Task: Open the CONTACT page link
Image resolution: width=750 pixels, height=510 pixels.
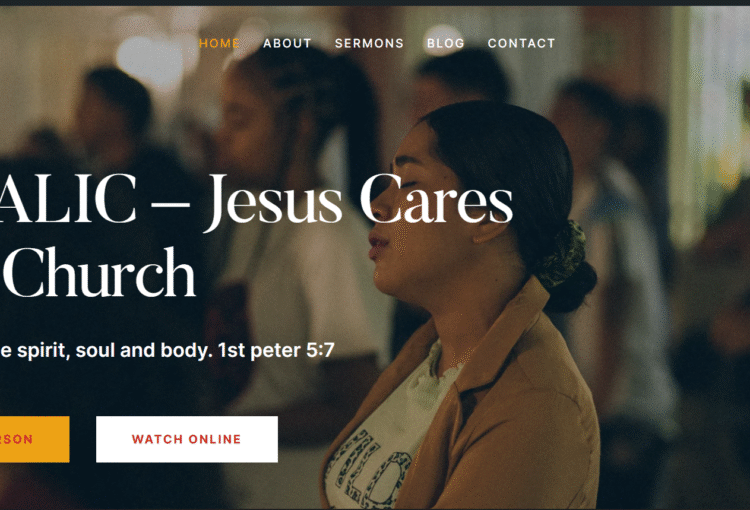Action: coord(521,44)
